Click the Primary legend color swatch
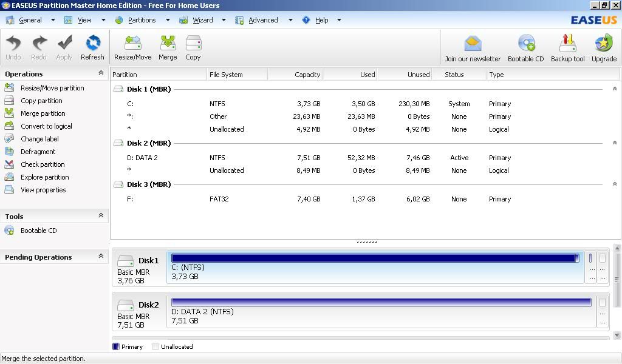Image resolution: width=622 pixels, height=364 pixels. (116, 346)
